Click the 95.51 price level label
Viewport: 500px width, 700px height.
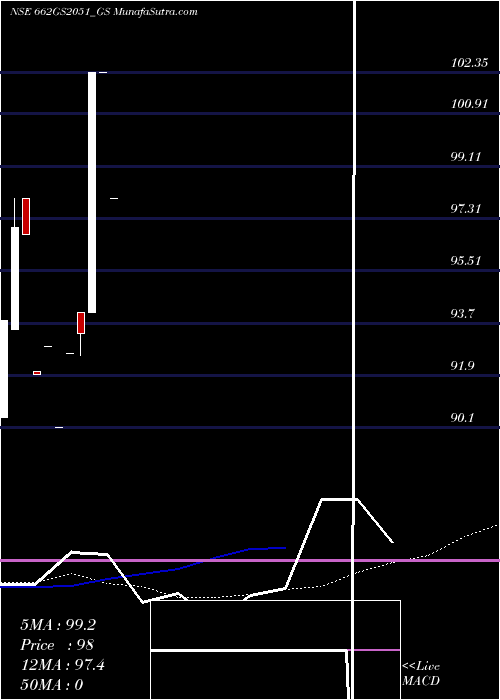click(466, 261)
